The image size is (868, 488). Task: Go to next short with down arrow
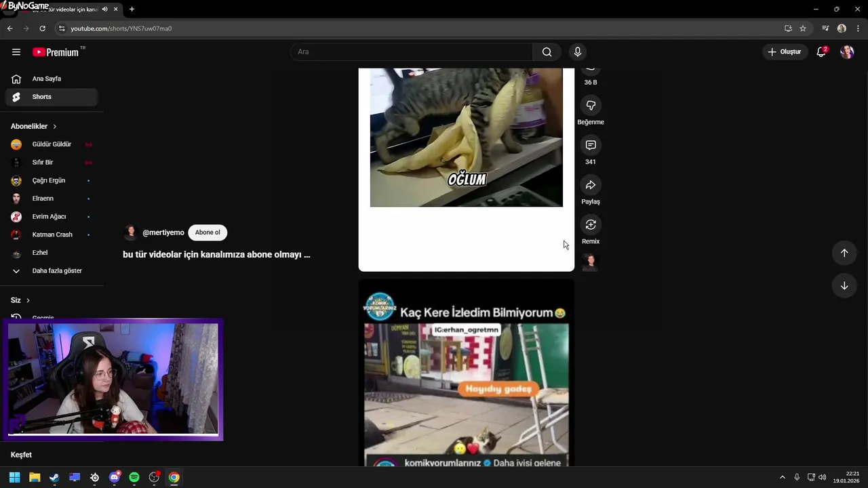(844, 285)
